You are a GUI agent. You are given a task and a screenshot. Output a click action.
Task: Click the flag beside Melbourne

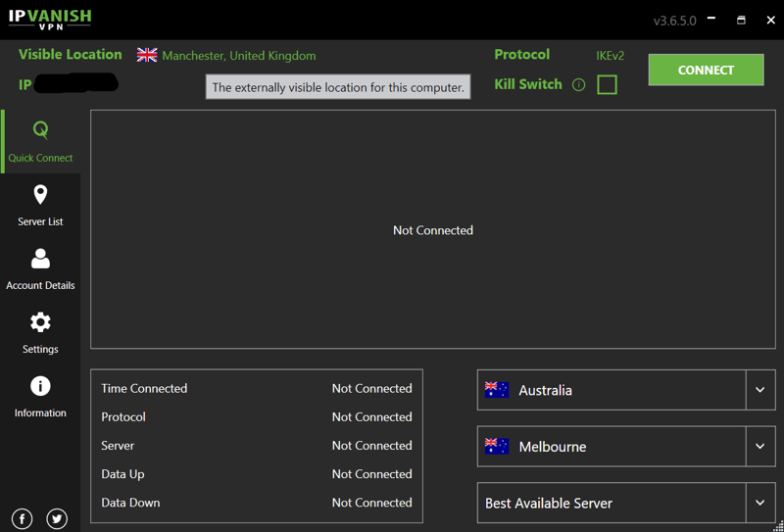coord(497,447)
